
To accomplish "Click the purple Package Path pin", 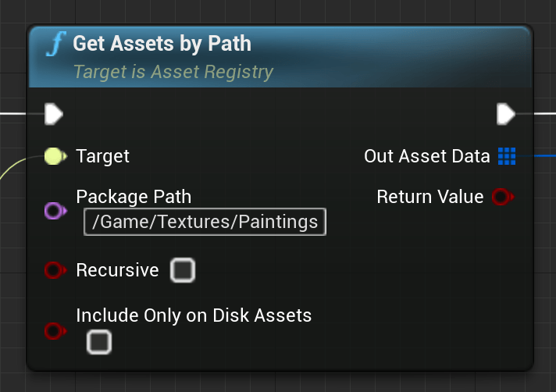I will coord(53,210).
